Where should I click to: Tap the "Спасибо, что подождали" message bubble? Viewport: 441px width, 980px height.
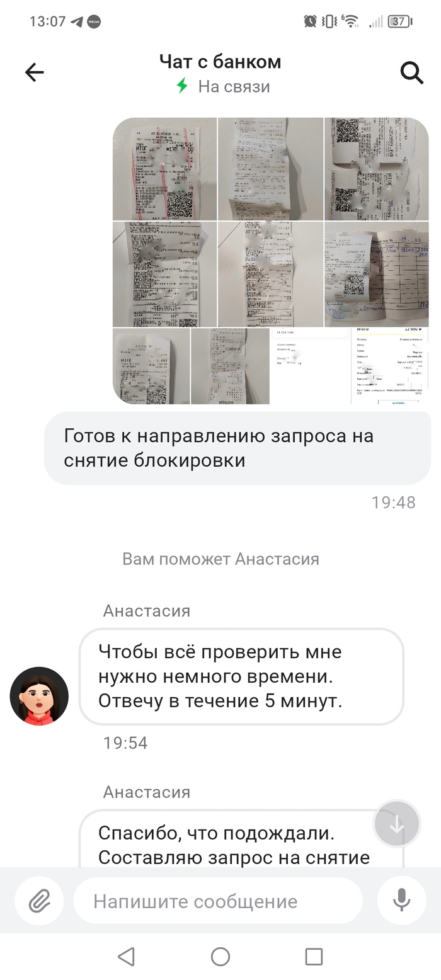(241, 838)
